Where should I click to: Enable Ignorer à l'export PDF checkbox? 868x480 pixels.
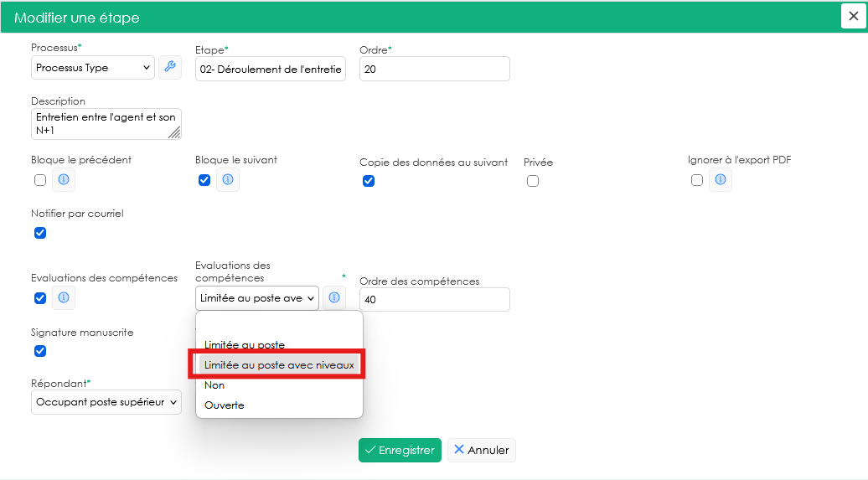coord(697,180)
